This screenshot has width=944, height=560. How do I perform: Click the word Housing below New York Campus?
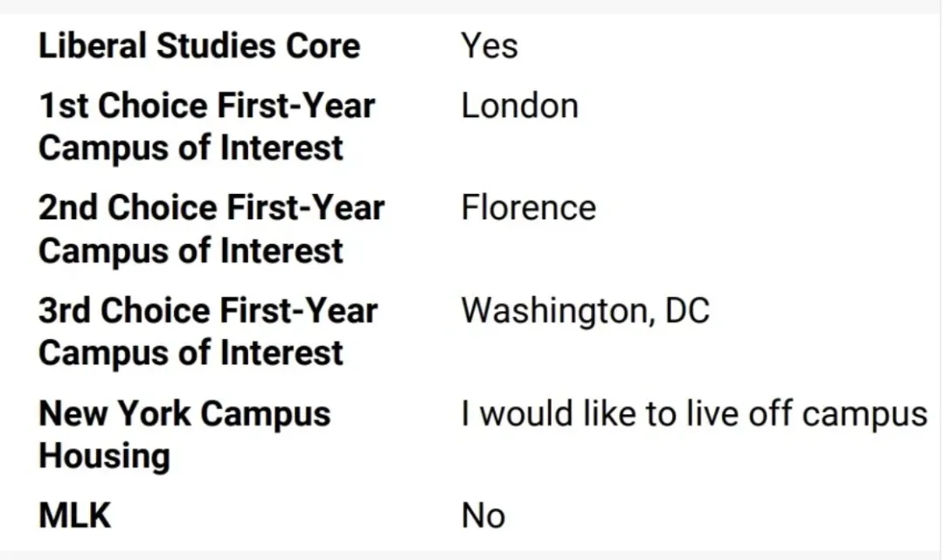point(104,456)
